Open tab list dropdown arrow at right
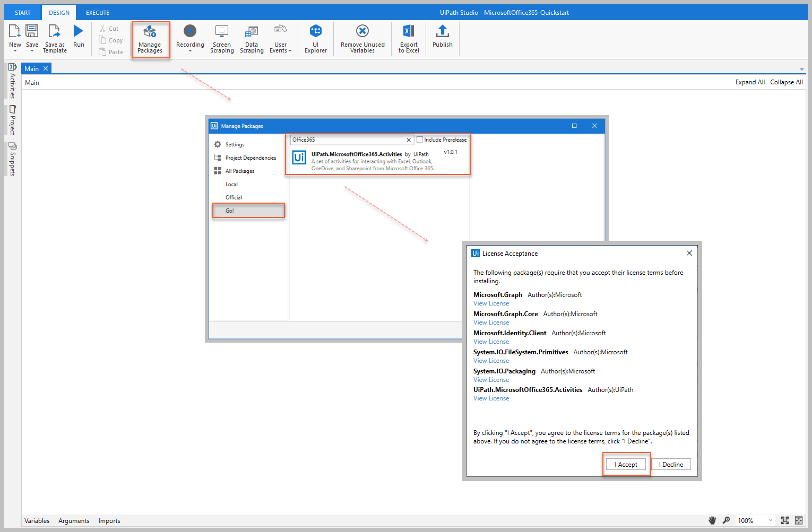This screenshot has width=812, height=532. pyautogui.click(x=801, y=69)
